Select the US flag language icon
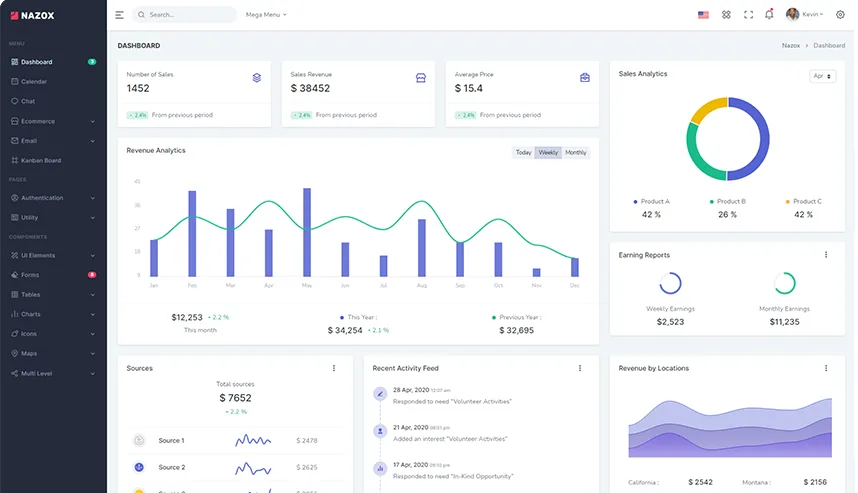 click(x=703, y=15)
